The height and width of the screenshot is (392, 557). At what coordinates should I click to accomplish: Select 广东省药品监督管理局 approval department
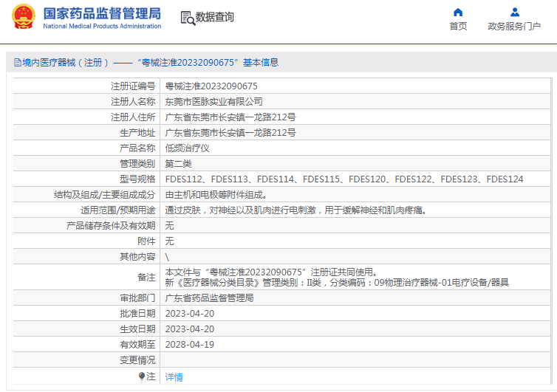pyautogui.click(x=209, y=298)
